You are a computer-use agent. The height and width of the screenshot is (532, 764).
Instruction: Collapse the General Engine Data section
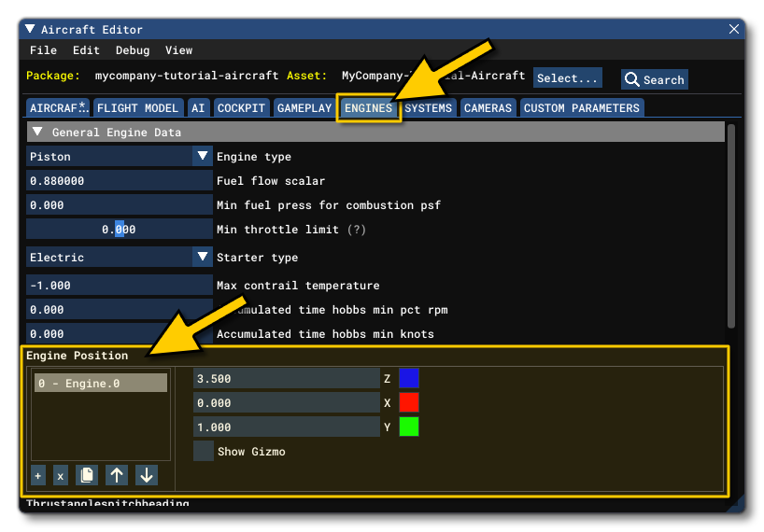click(37, 133)
